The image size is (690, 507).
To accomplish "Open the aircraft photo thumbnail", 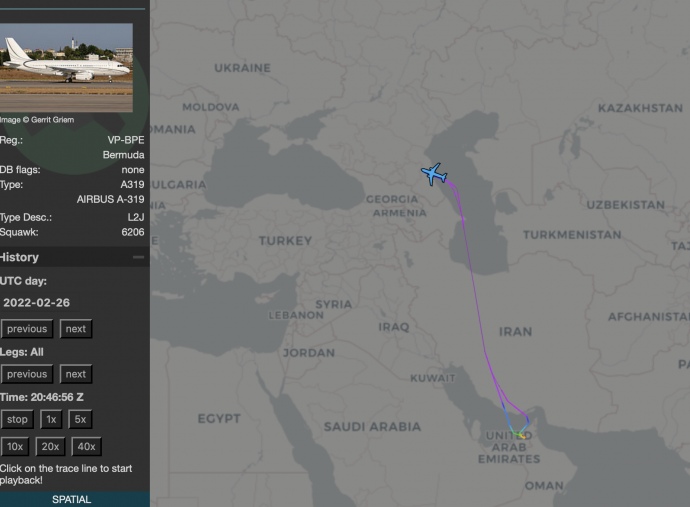I will (x=66, y=66).
